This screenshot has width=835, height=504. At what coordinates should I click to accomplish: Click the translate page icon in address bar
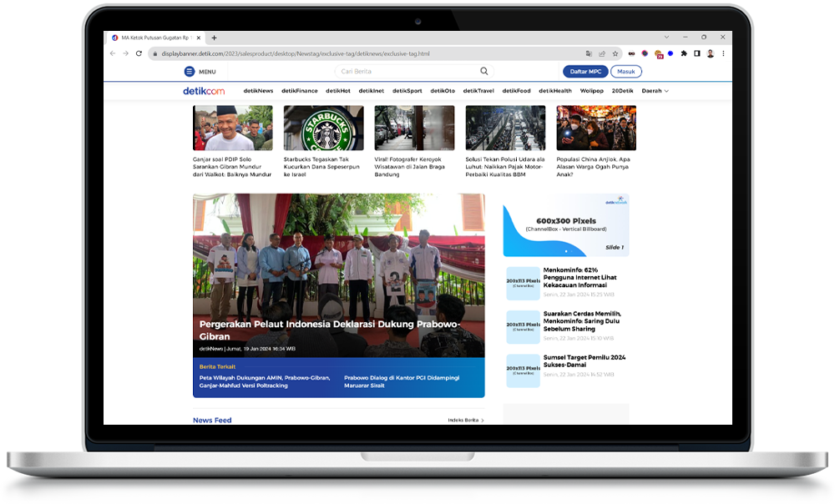pos(589,53)
